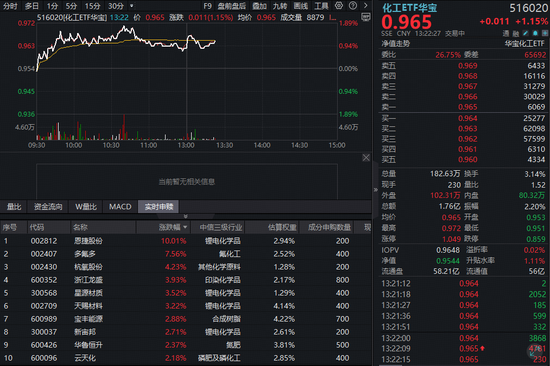
Task: Click 买一 bid price 0.964
Action: pyautogui.click(x=468, y=118)
